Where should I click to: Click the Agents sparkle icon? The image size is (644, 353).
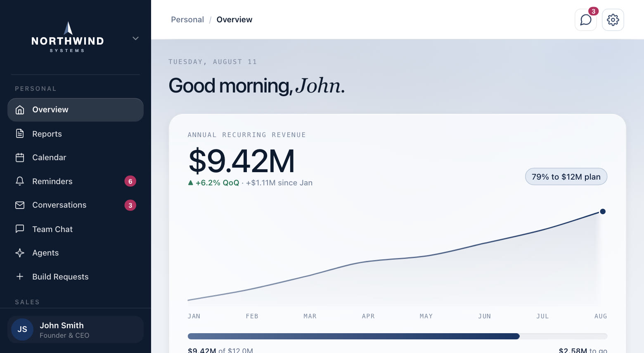click(x=20, y=253)
